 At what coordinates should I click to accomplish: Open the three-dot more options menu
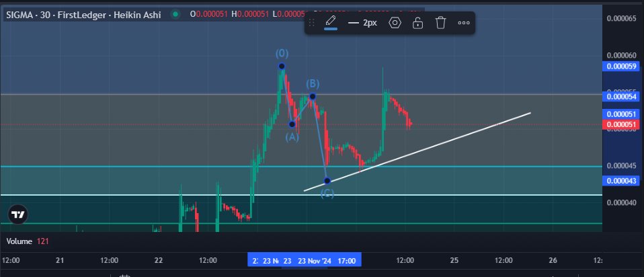coord(464,23)
